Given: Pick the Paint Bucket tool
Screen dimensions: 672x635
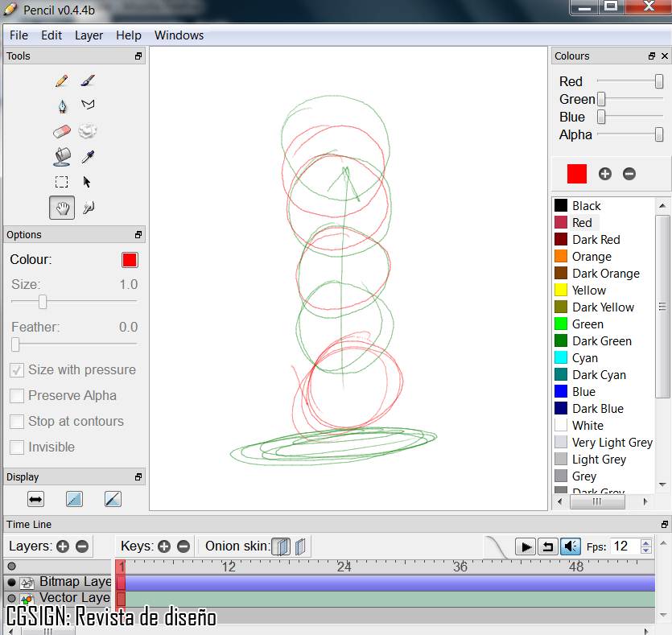Looking at the screenshot, I should (61, 156).
